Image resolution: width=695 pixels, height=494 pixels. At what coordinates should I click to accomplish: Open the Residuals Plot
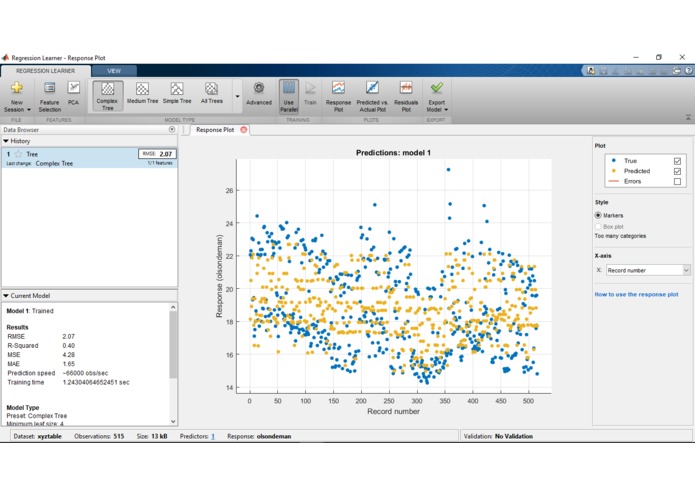coord(406,97)
